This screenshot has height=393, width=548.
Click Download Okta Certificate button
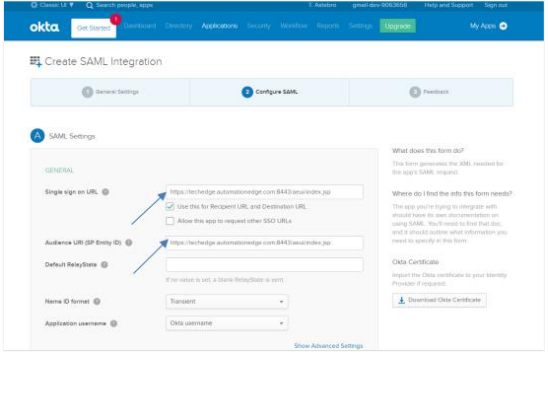tap(439, 300)
